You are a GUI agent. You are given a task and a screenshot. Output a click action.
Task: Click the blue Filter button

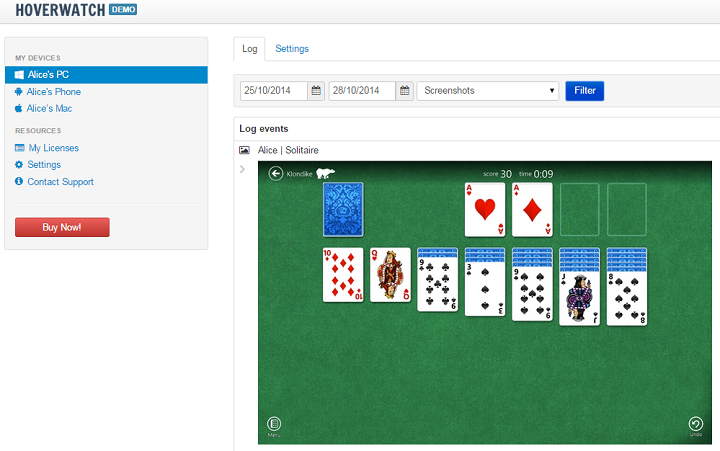(x=585, y=91)
